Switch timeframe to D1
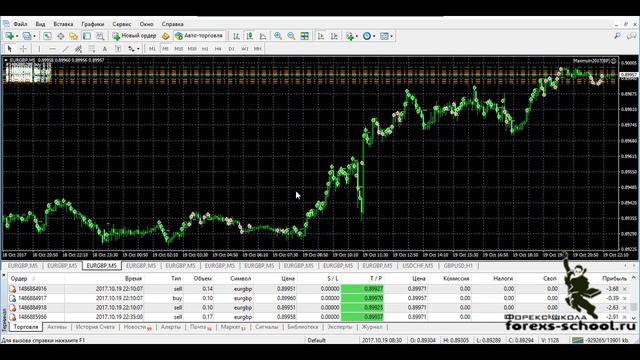 (x=231, y=49)
